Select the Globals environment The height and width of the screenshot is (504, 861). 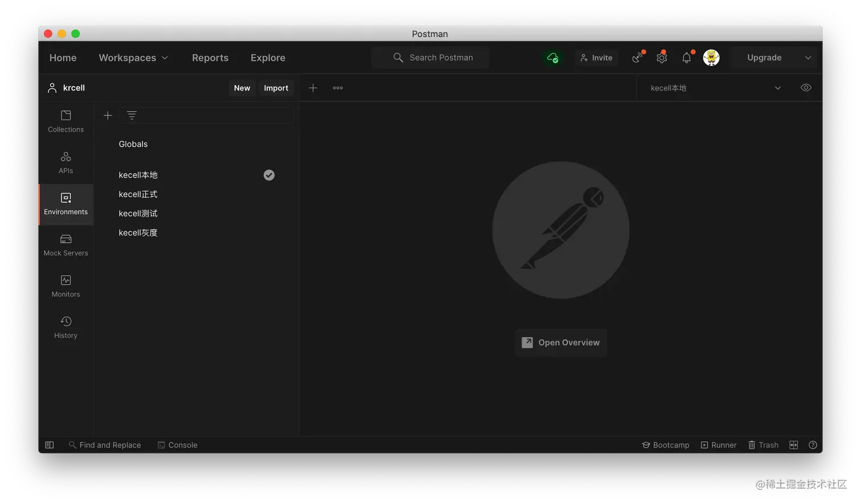click(x=133, y=144)
